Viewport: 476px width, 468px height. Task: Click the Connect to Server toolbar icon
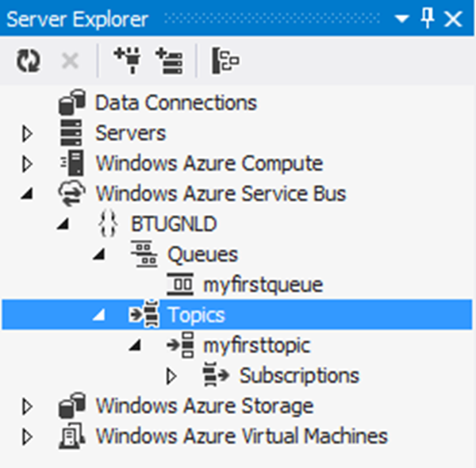[168, 61]
